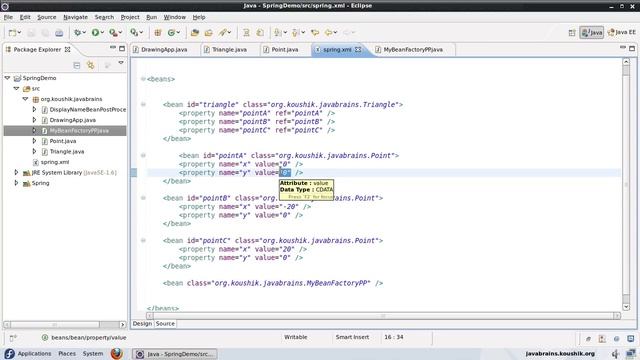Screen dimensions: 640x360
Task: Open the Source menu
Action: click(47, 17)
